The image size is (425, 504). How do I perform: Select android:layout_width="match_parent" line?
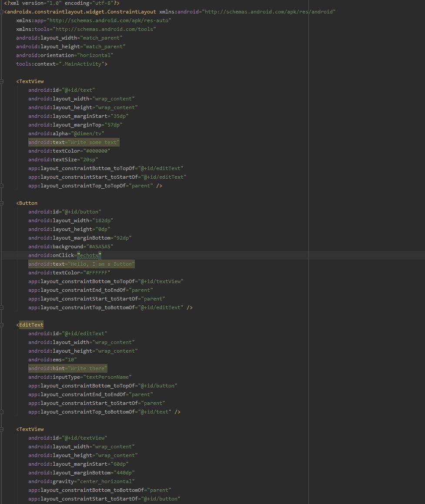69,38
